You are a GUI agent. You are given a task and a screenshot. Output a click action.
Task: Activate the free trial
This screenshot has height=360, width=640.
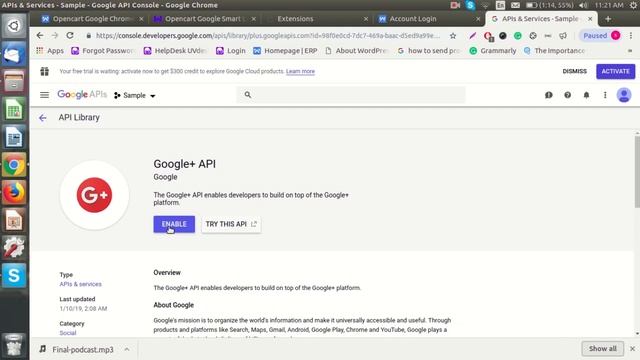pyautogui.click(x=616, y=71)
